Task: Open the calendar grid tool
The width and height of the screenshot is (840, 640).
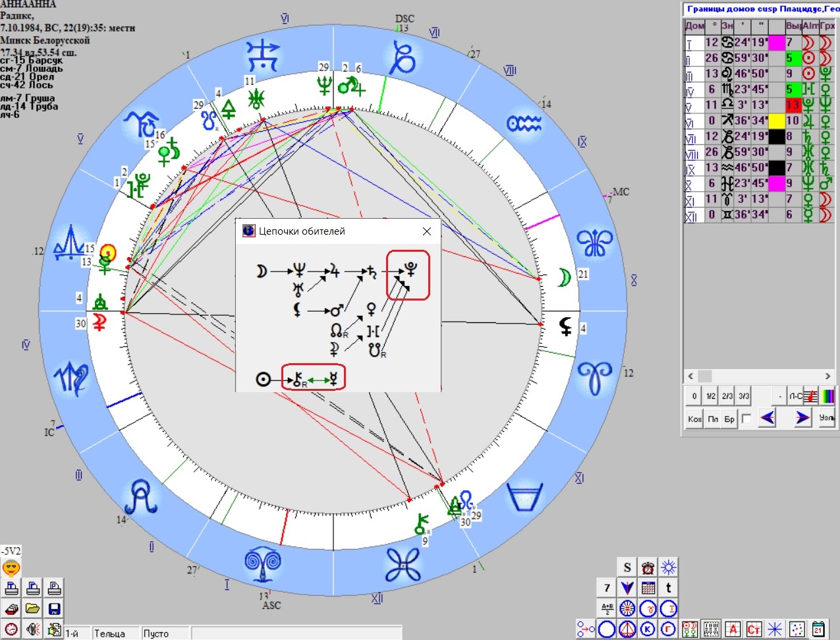Action: (648, 588)
